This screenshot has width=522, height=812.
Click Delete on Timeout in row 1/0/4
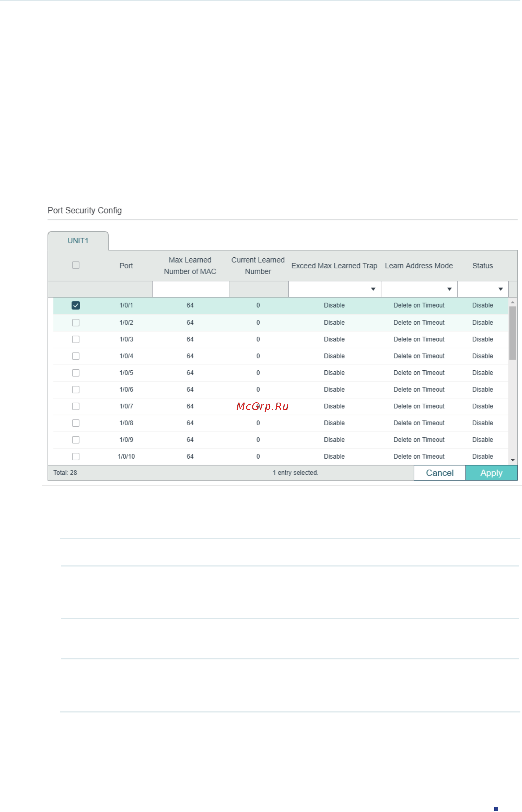tap(419, 356)
